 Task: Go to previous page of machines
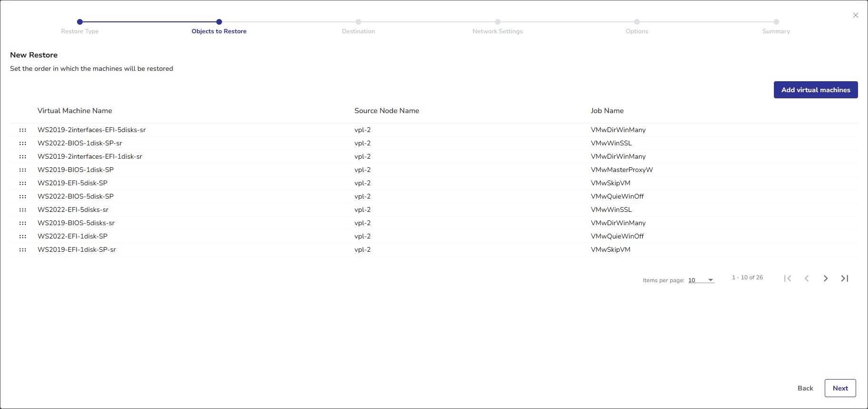click(807, 278)
